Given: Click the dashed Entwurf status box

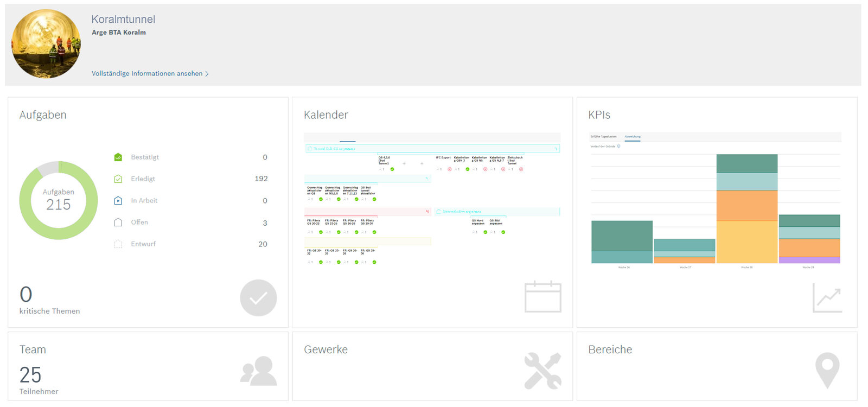Looking at the screenshot, I should pos(118,244).
